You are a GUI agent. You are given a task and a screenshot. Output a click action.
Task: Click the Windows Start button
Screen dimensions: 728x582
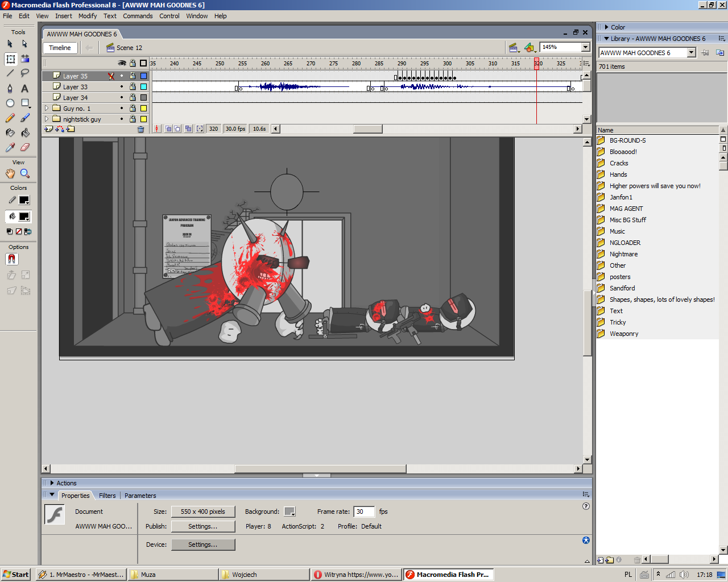15,575
